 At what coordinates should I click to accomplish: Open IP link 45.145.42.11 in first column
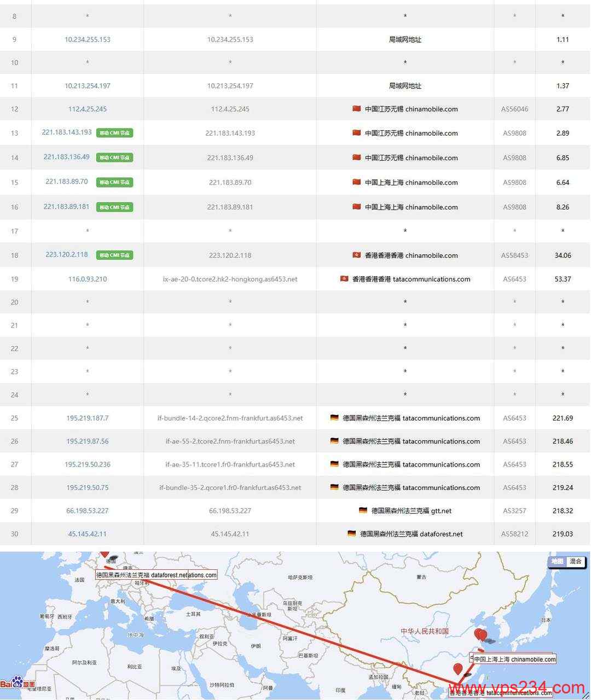88,534
